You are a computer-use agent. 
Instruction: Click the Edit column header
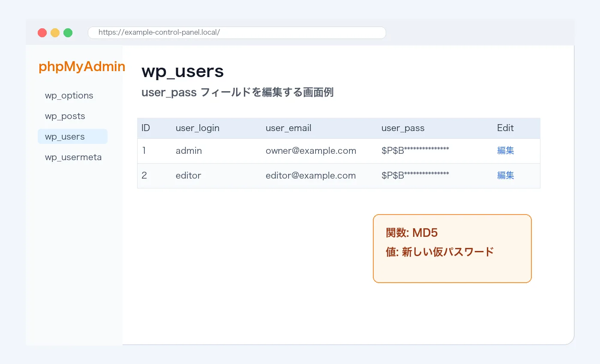point(505,128)
